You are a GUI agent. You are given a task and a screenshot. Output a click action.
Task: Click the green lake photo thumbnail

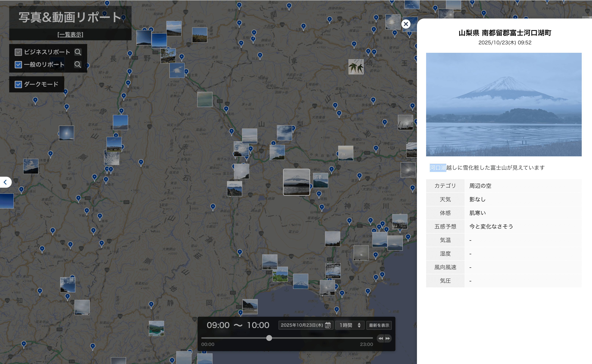point(156,328)
